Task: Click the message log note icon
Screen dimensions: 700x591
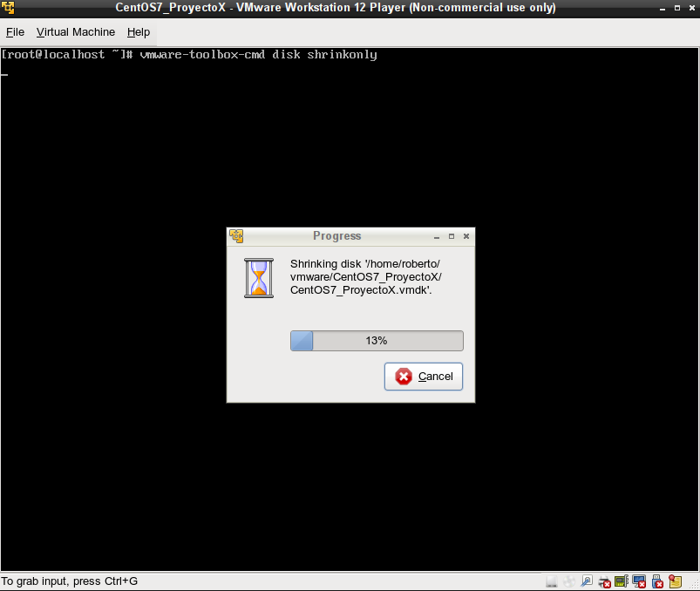Action: pyautogui.click(x=675, y=581)
